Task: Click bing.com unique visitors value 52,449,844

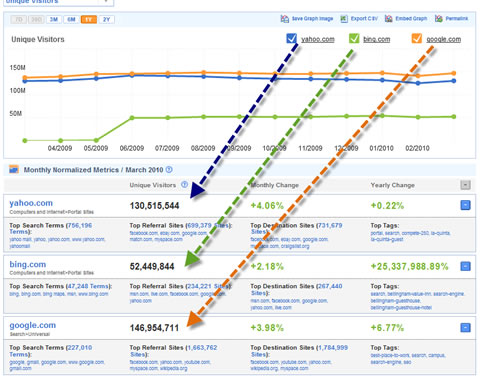Action: [x=152, y=266]
